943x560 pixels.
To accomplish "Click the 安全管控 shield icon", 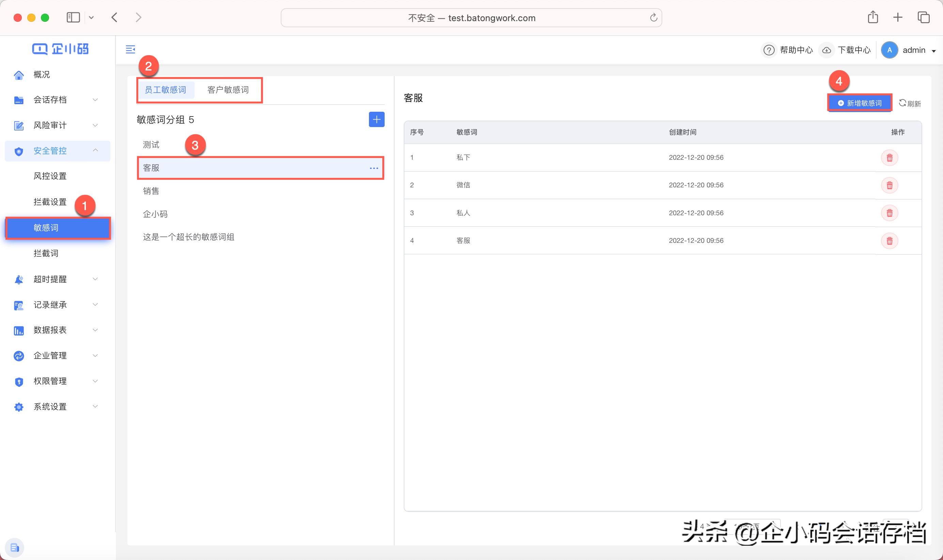I will (19, 151).
